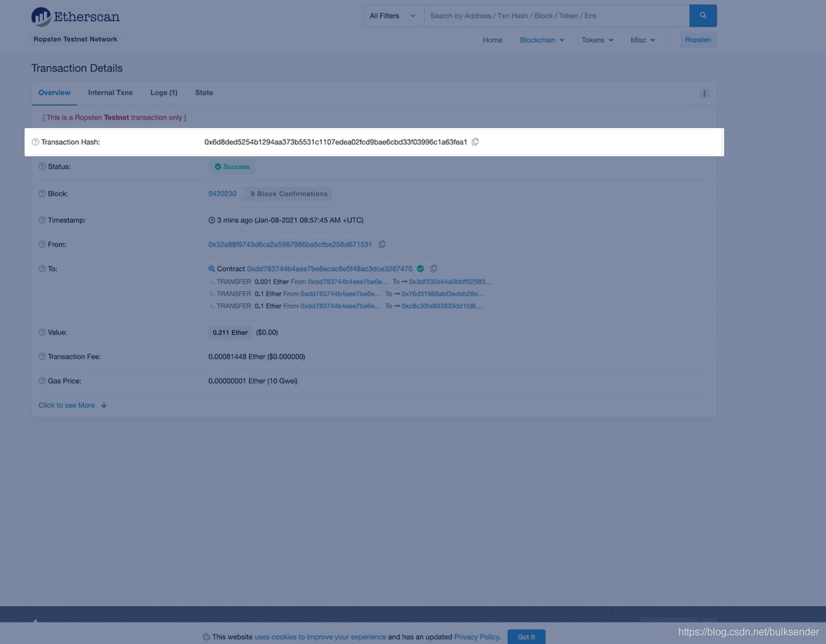Expand the Misc menu
The image size is (826, 644).
tap(643, 40)
